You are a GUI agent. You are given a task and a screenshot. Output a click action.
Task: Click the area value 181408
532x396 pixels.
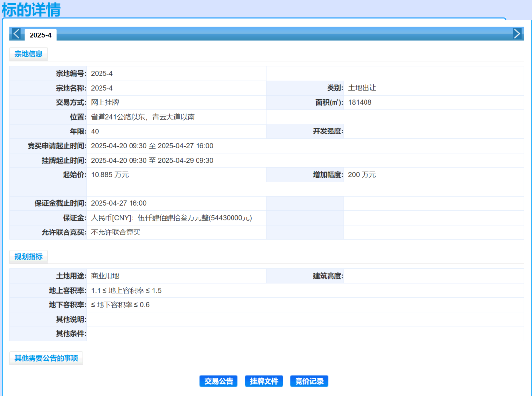360,102
